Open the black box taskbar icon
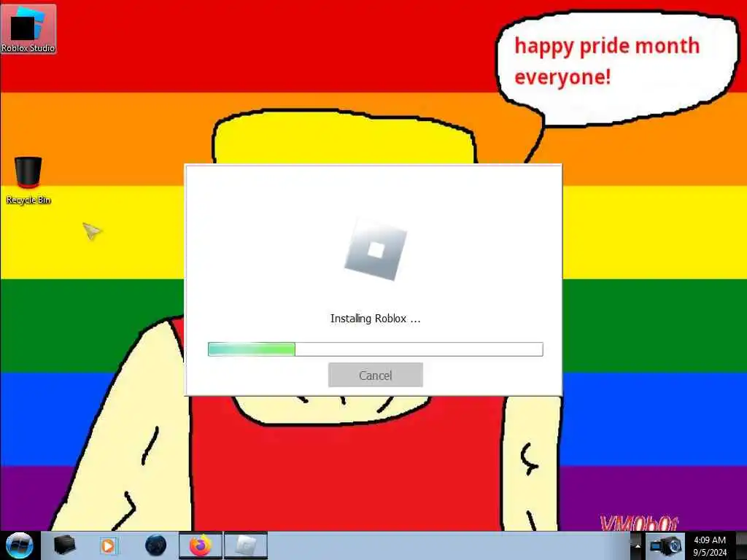This screenshot has height=560, width=747. coord(64,545)
